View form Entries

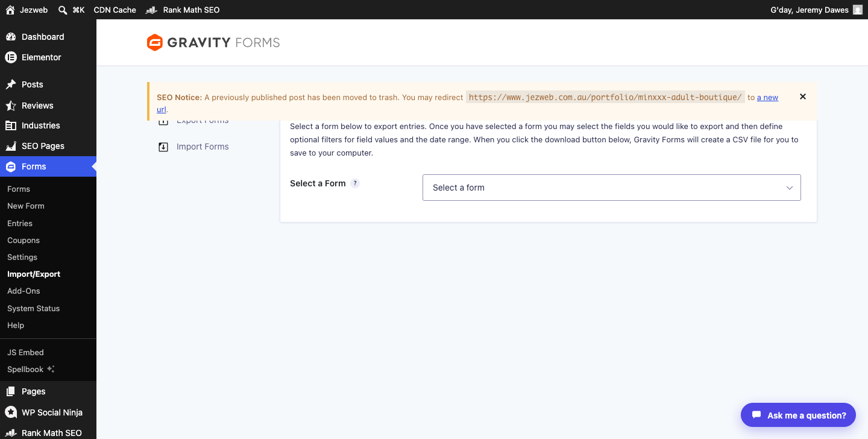pyautogui.click(x=20, y=223)
